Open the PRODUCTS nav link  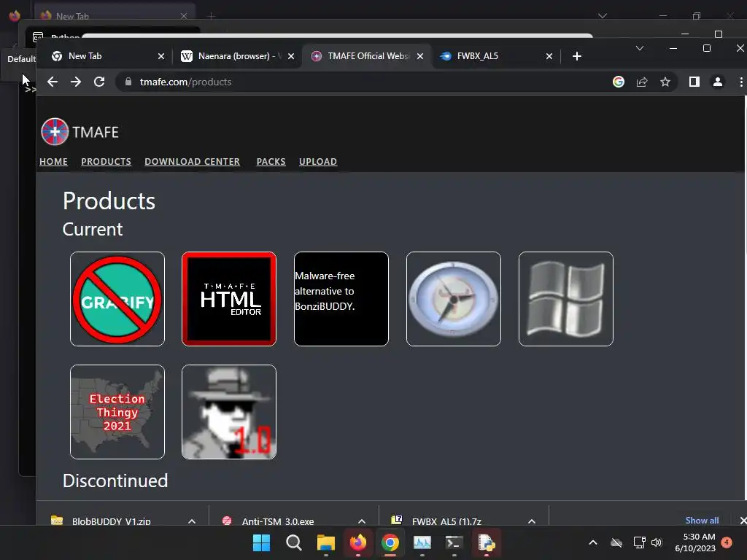click(x=106, y=161)
